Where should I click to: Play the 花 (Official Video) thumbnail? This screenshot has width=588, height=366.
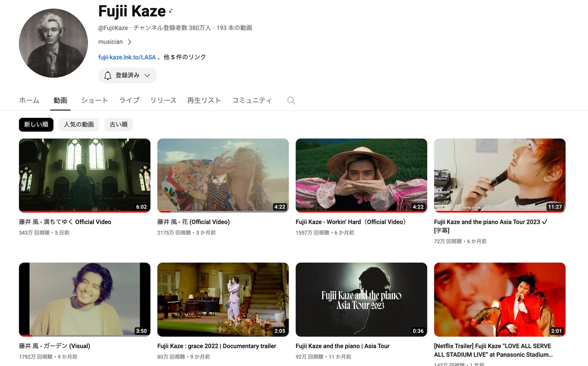click(223, 175)
